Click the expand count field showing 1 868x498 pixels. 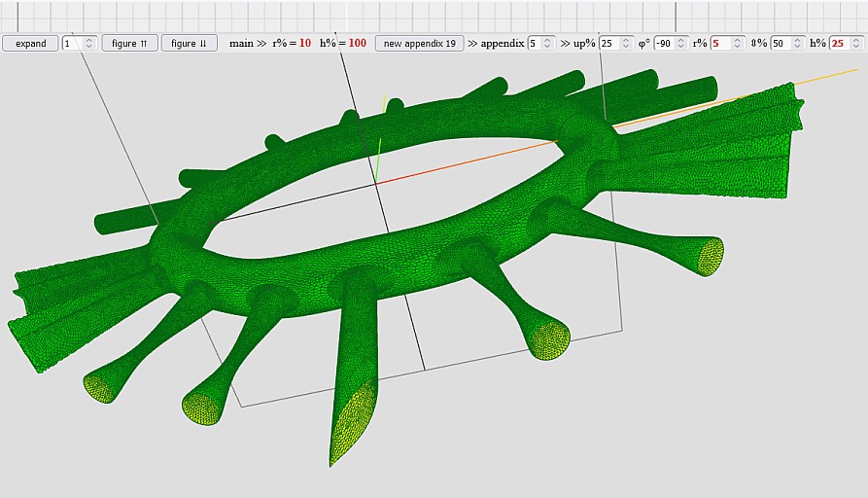point(73,44)
